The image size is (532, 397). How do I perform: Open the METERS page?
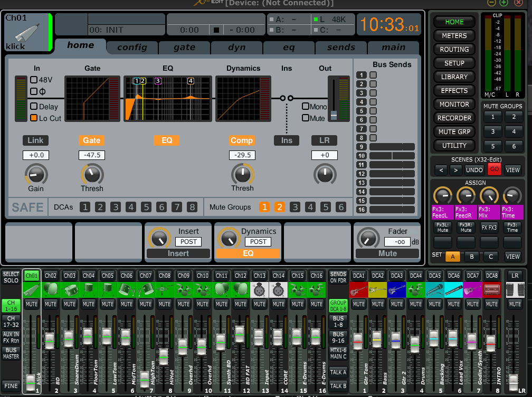[454, 35]
